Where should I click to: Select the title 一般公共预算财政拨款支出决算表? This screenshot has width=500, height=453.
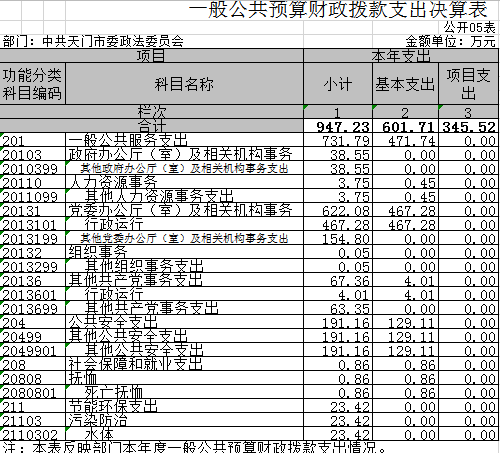pyautogui.click(x=338, y=10)
